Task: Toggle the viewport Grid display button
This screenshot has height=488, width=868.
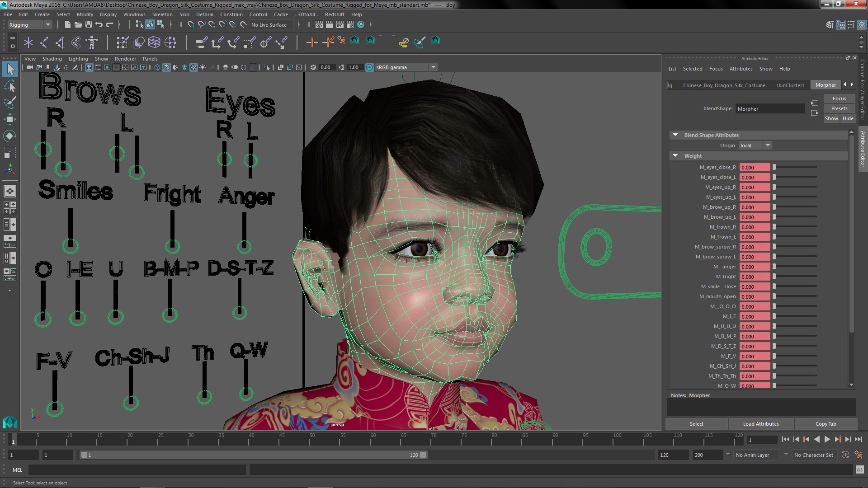Action: point(89,67)
